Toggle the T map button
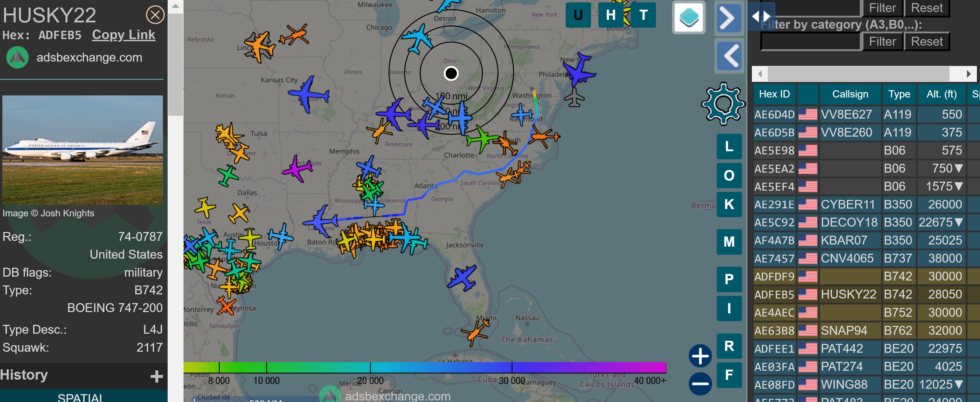Image resolution: width=980 pixels, height=402 pixels. coord(643,15)
